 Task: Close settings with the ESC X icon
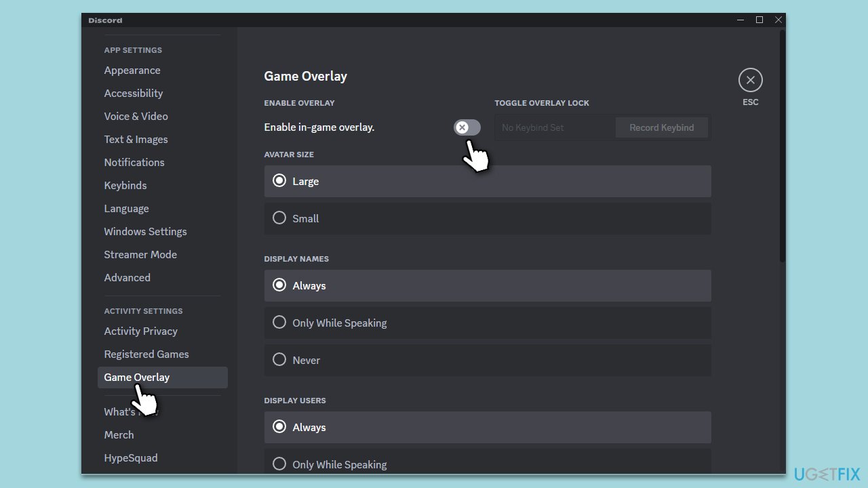(750, 80)
